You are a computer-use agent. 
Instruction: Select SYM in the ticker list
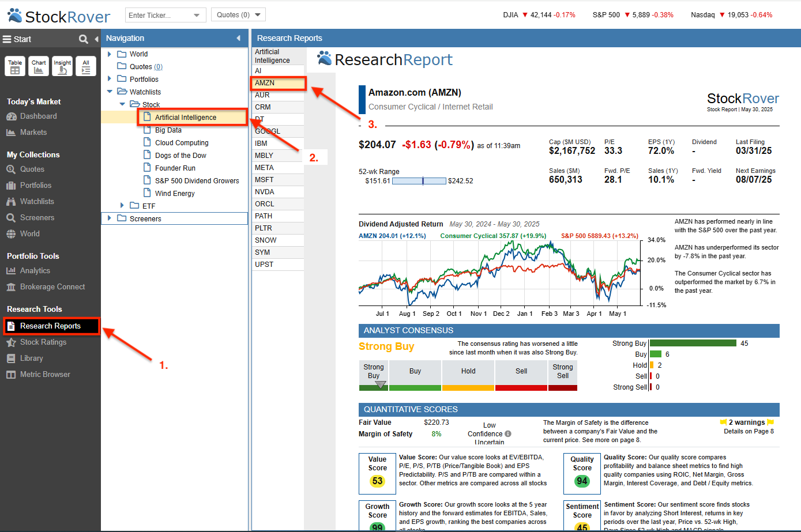278,252
